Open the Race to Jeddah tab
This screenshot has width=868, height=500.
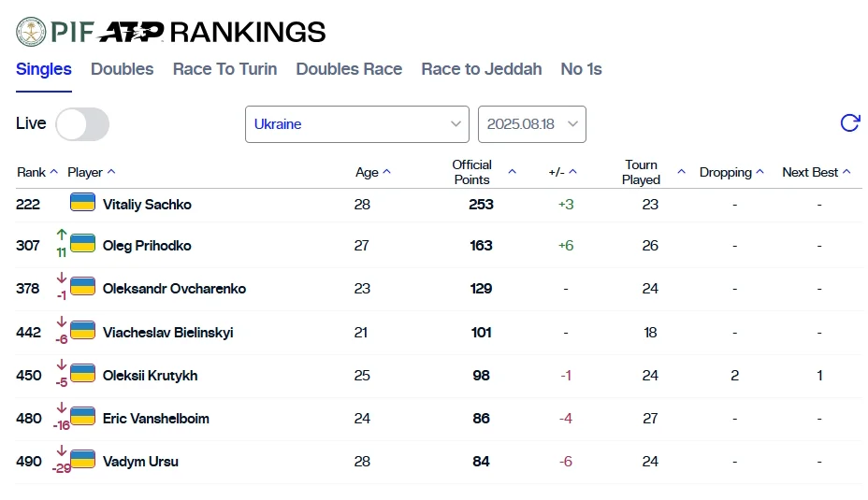tap(481, 69)
